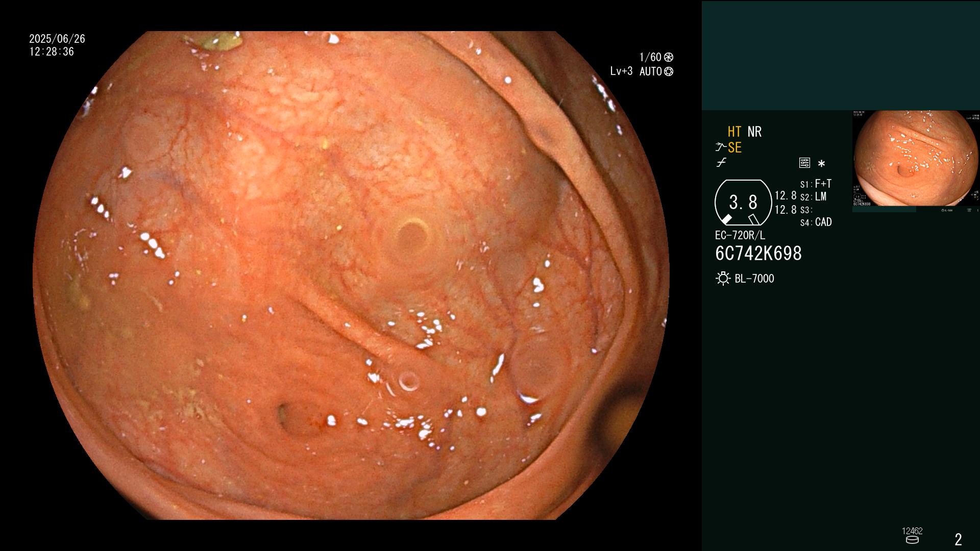Click the light source lamp icon
The width and height of the screenshot is (980, 551).
point(723,279)
